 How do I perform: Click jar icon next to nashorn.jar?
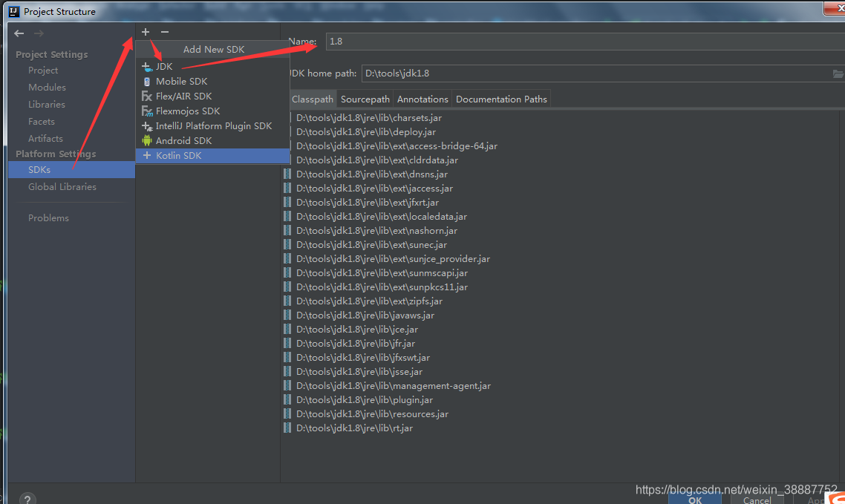[x=287, y=230]
